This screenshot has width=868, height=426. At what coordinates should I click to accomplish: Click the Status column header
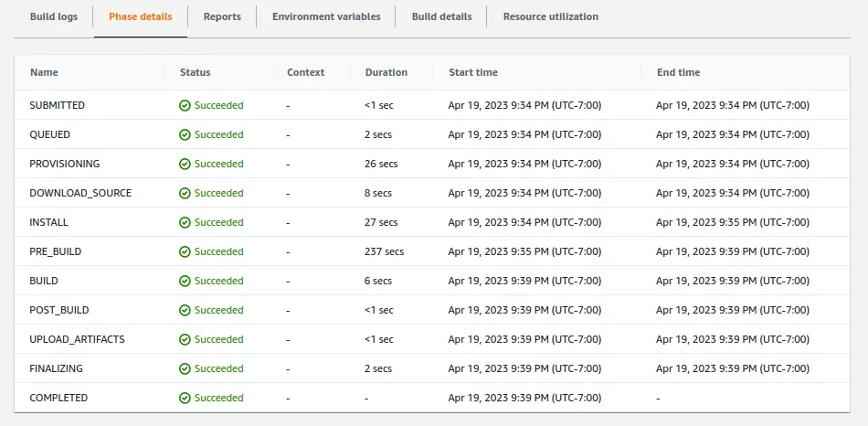click(x=195, y=72)
